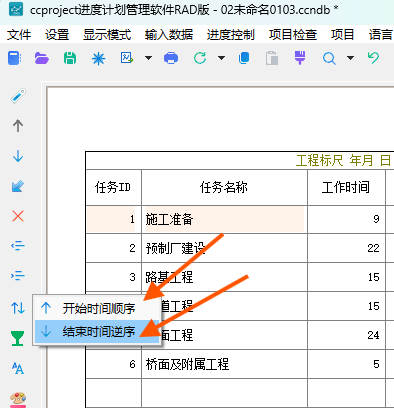This screenshot has width=394, height=408.
Task: Print using the printer icon
Action: [x=171, y=58]
